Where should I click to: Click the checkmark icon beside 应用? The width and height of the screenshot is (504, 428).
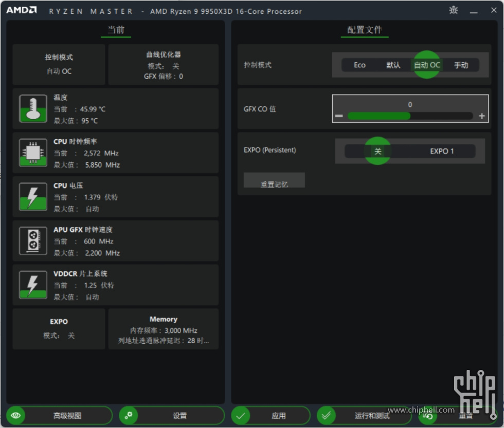click(x=241, y=416)
